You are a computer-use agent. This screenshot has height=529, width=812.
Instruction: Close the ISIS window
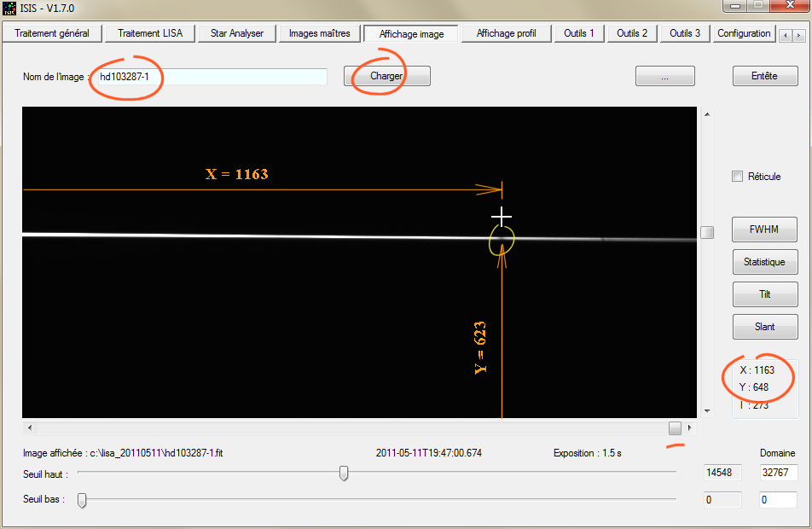[x=790, y=6]
